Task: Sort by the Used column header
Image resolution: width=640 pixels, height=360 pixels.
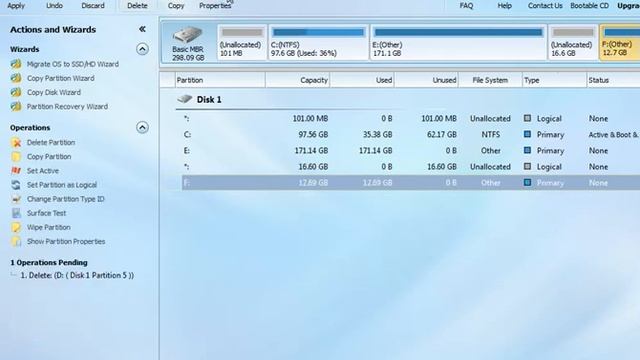Action: pyautogui.click(x=362, y=80)
